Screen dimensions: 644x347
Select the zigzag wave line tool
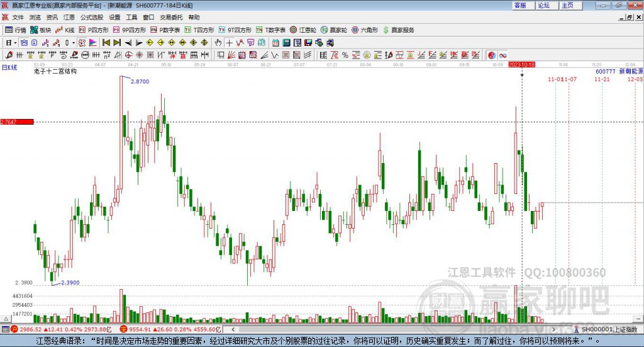coord(274,55)
